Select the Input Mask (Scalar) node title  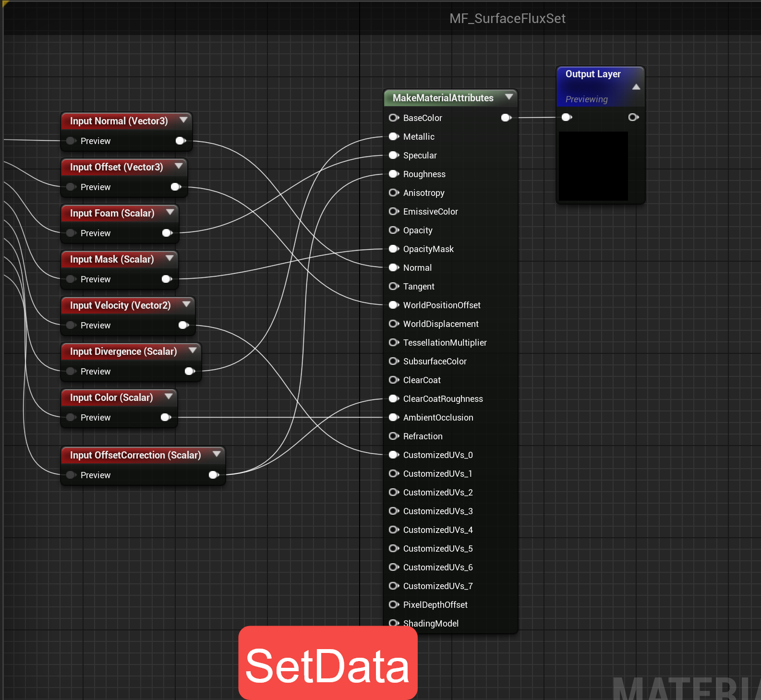pos(112,259)
